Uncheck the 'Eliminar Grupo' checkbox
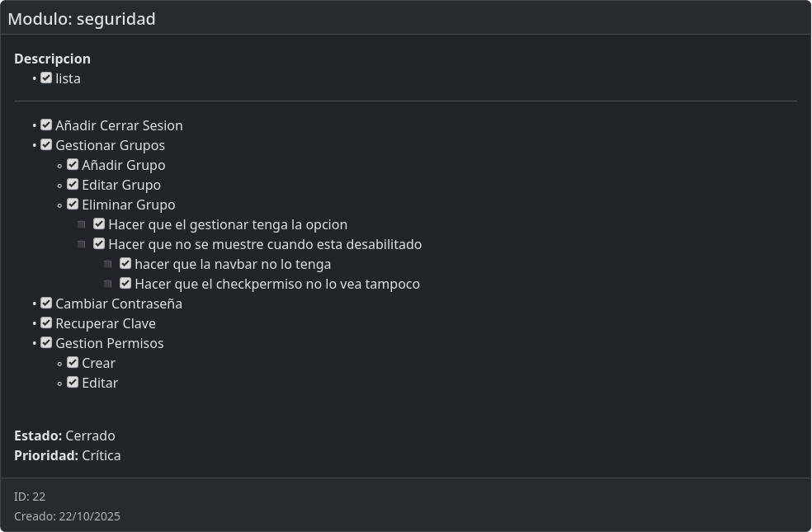Screen dimensions: 812x532 click(73, 205)
